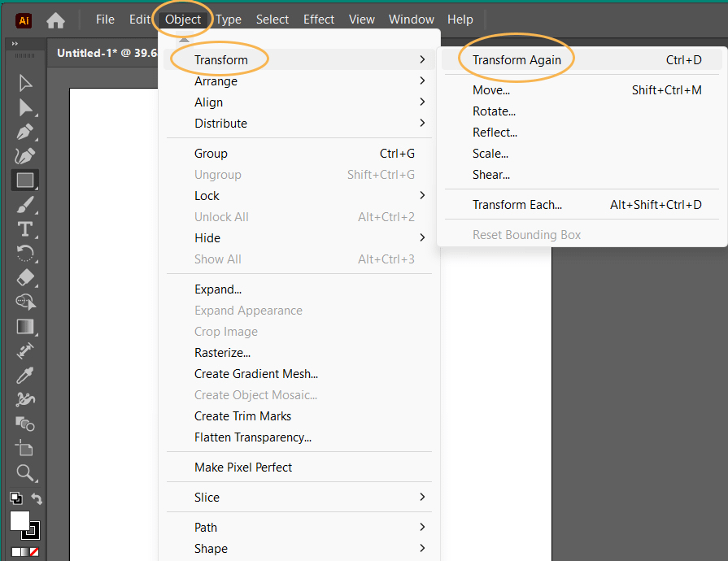This screenshot has width=728, height=561.
Task: Click the Home icon
Action: pos(55,20)
